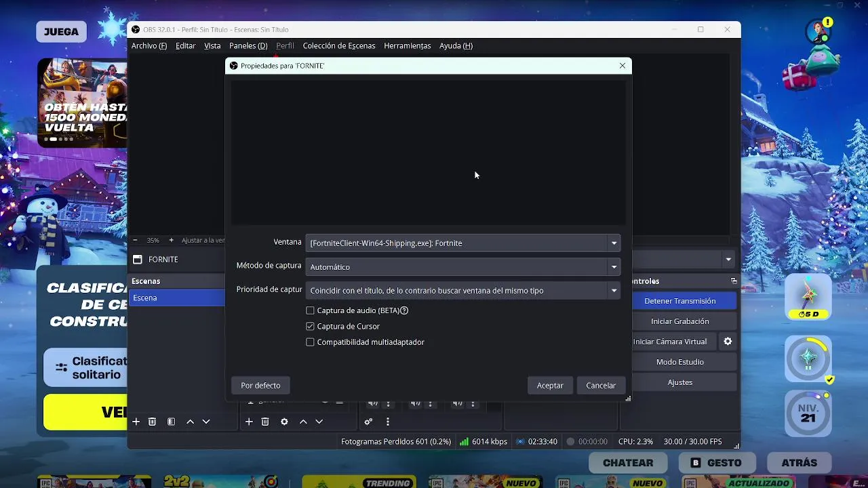Remove source using sources panel trash icon
The image size is (868, 488).
[x=265, y=422]
